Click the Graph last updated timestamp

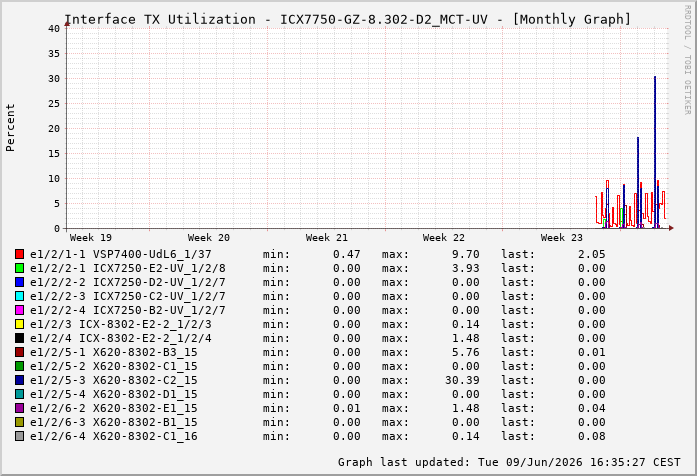point(509,462)
